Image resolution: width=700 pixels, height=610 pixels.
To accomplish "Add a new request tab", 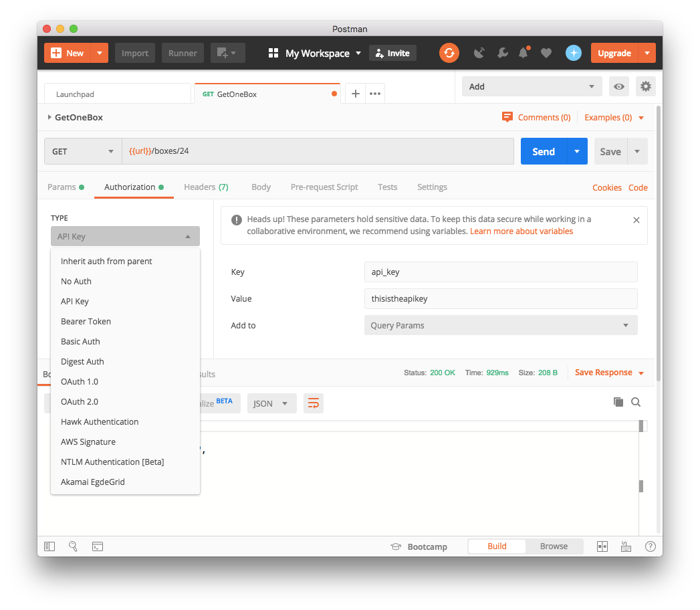I will click(356, 94).
